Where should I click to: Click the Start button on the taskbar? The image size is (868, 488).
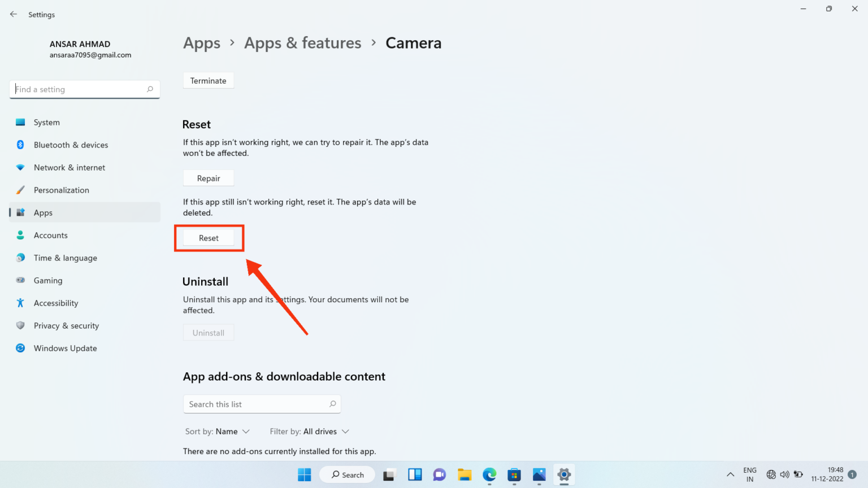(x=304, y=475)
